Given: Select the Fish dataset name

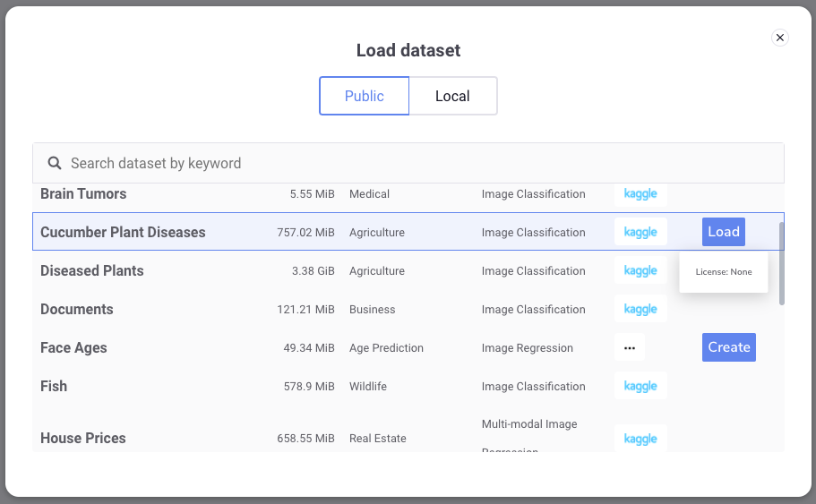Looking at the screenshot, I should click(x=54, y=386).
